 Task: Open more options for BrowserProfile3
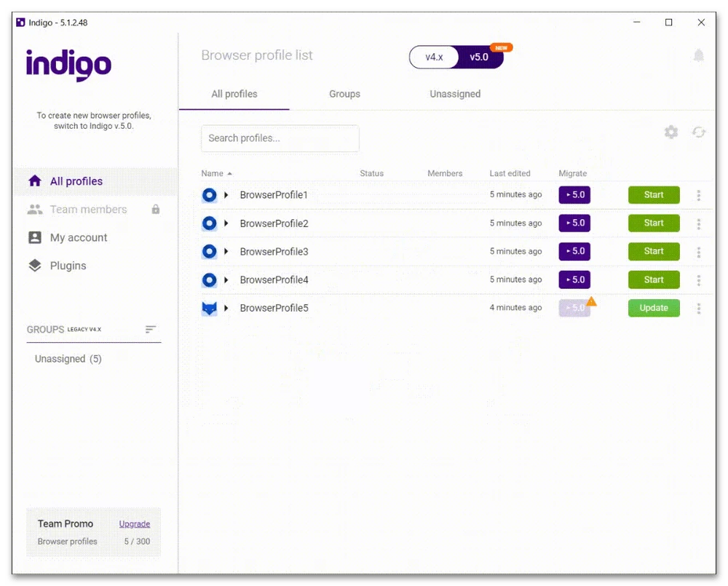coord(698,252)
